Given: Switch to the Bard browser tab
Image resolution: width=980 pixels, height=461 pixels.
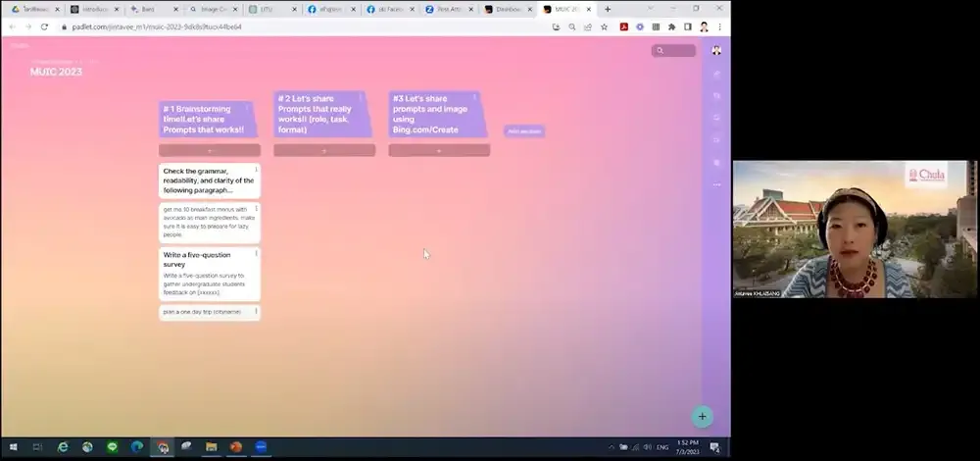Looking at the screenshot, I should pyautogui.click(x=149, y=9).
